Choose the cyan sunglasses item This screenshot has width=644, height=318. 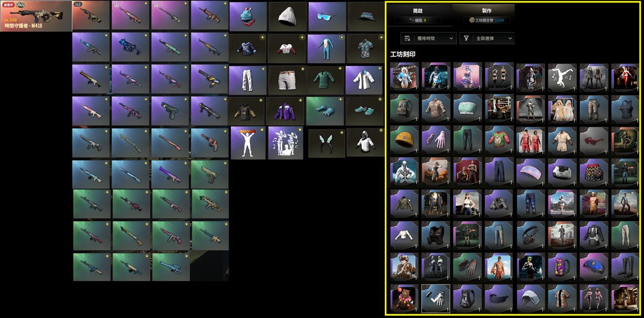327,16
